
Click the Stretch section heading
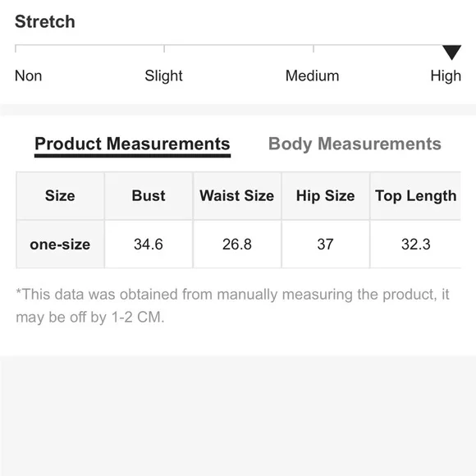tap(45, 21)
